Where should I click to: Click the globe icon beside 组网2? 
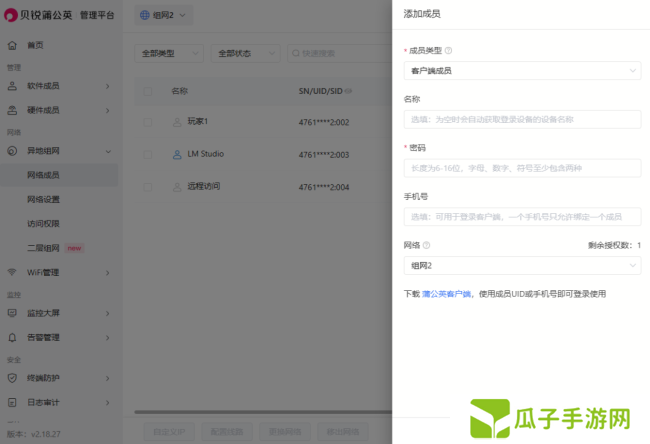coord(145,15)
